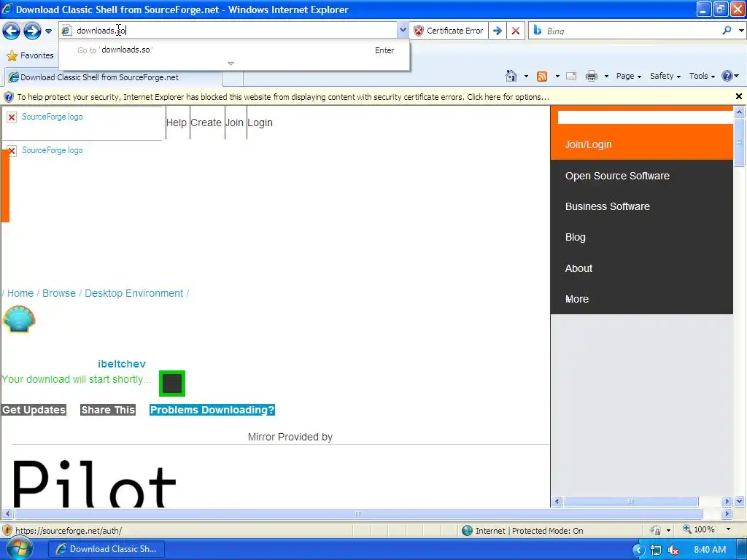Click the second SourceForge logo link
Screen dimensions: 747x560
(x=52, y=150)
